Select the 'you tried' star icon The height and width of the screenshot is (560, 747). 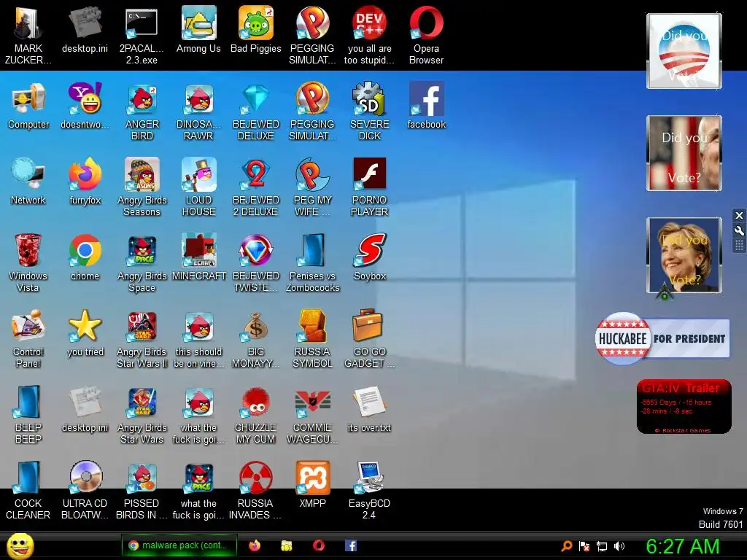[85, 332]
